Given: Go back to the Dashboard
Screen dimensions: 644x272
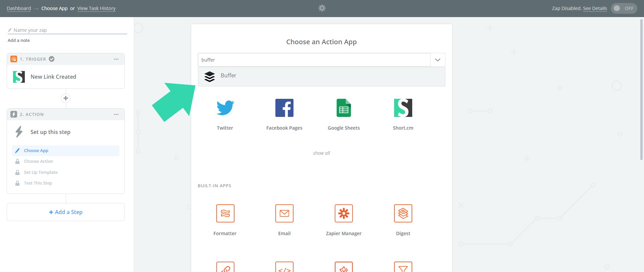Looking at the screenshot, I should 19,8.
